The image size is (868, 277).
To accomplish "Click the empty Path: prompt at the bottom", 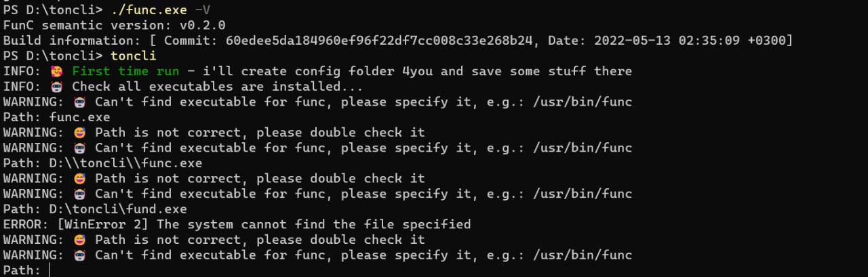I will (26, 270).
